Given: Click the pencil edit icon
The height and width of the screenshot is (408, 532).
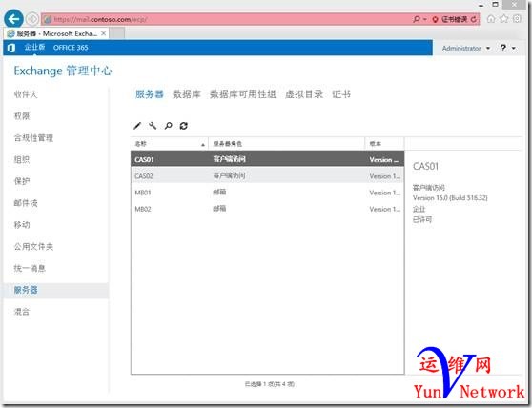Looking at the screenshot, I should tap(137, 126).
